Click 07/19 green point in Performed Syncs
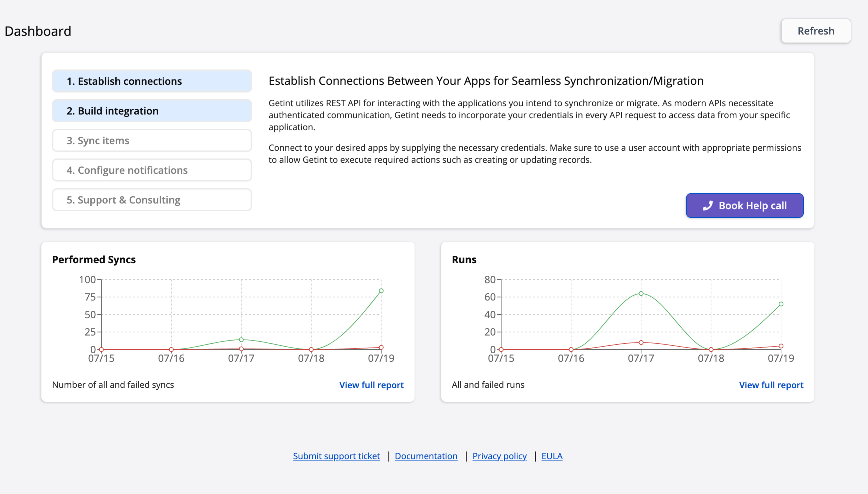The image size is (868, 494). (x=381, y=291)
